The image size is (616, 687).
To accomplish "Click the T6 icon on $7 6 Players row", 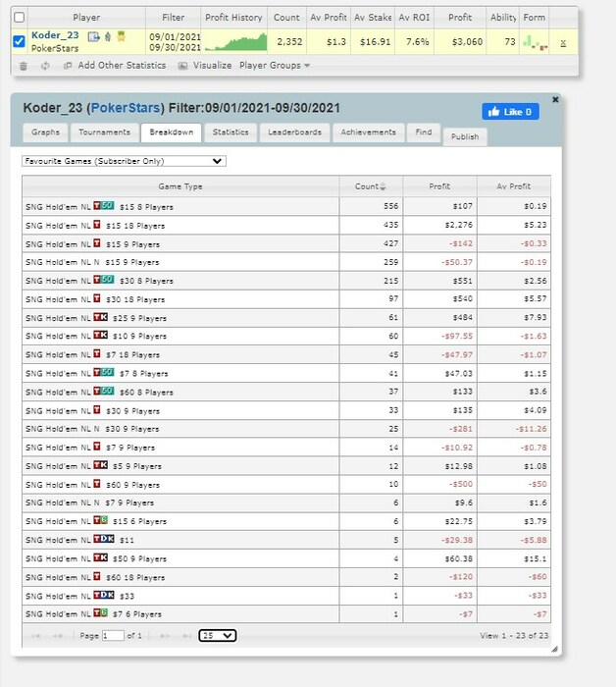I will pyautogui.click(x=100, y=613).
